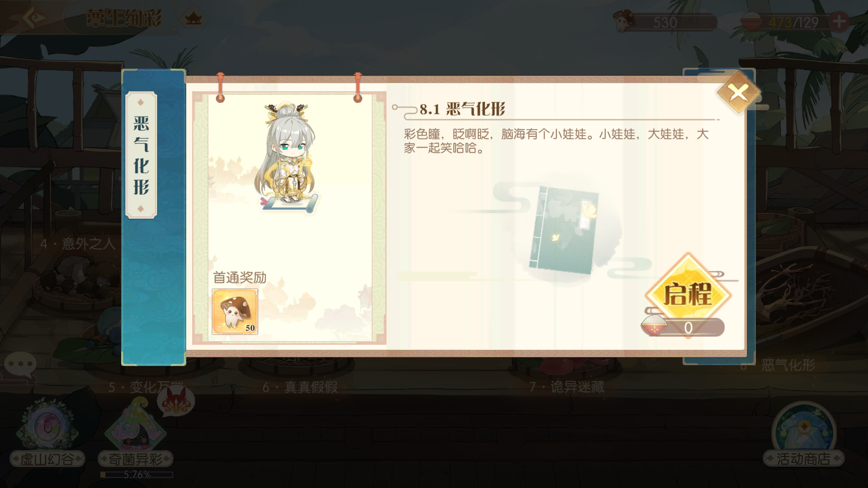Click the 5.76% progress bar
The width and height of the screenshot is (868, 488).
click(137, 474)
